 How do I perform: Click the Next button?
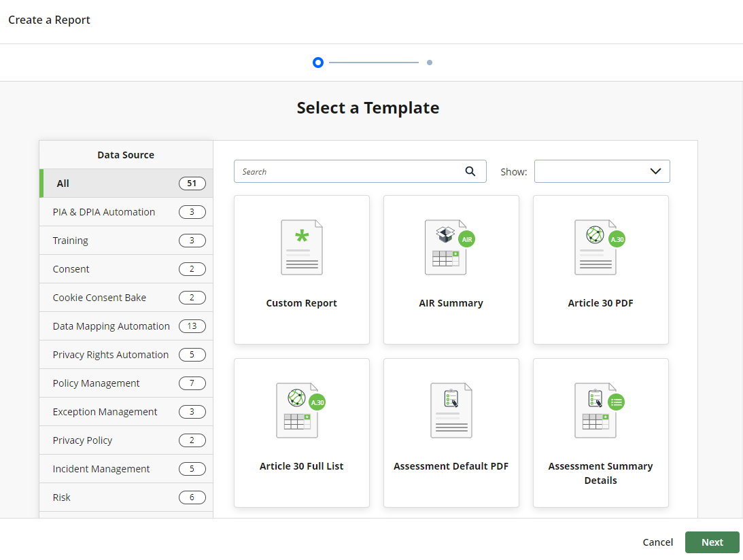[712, 542]
